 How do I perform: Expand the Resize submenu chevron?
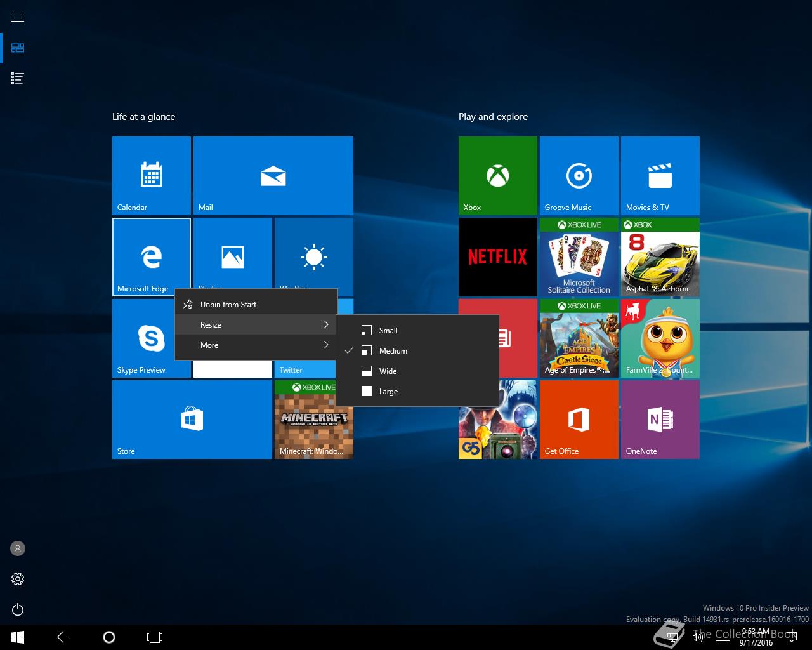(x=326, y=325)
